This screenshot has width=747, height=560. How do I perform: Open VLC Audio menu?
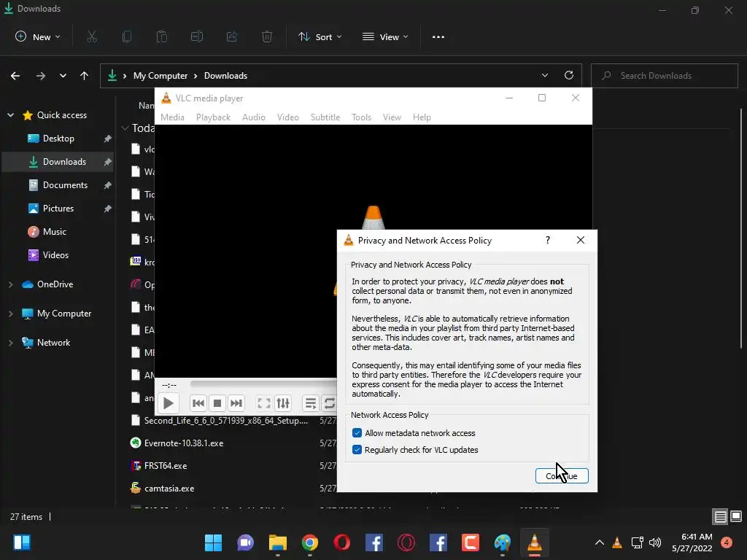(x=253, y=117)
